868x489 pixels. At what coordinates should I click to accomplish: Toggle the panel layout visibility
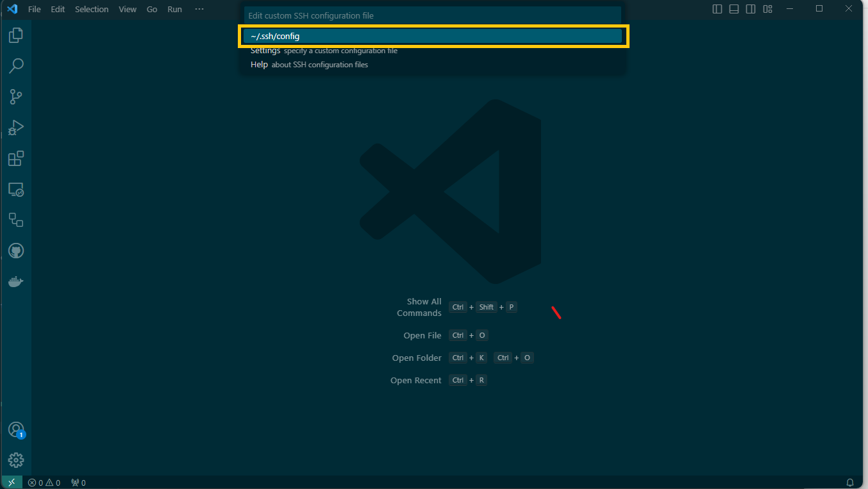tap(733, 8)
